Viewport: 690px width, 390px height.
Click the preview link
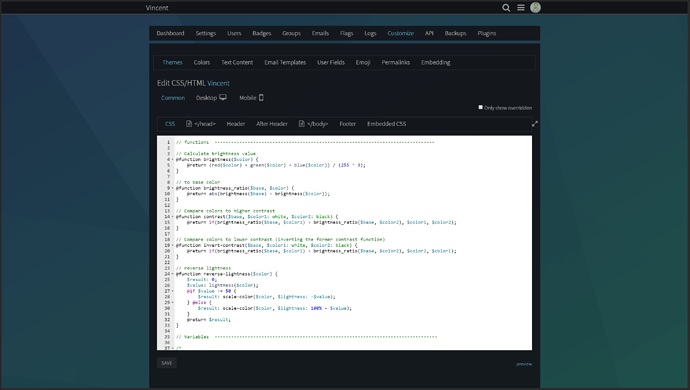[524, 364]
